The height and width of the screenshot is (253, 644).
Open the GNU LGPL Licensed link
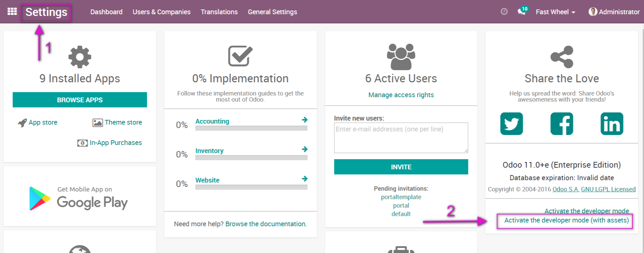click(608, 189)
